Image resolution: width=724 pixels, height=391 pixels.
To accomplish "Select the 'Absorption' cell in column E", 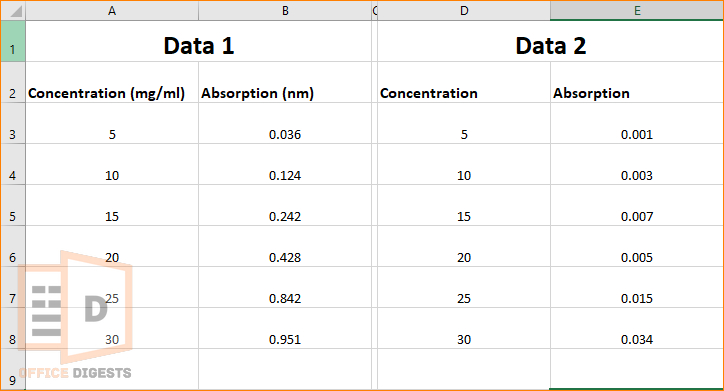I will point(637,82).
